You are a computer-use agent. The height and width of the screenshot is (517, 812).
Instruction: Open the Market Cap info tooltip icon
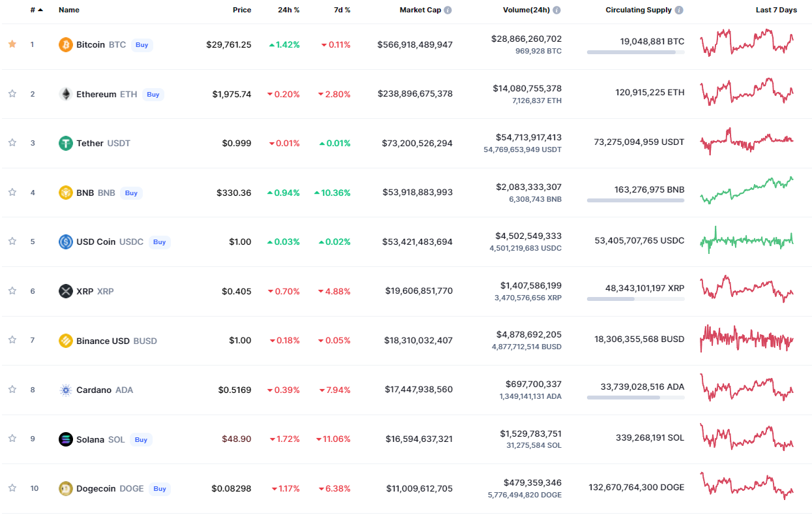point(448,10)
